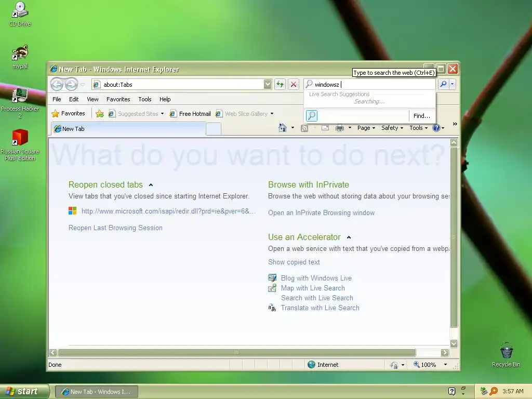Viewport: 532px width, 399px height.
Task: Open the Edit menu
Action: [74, 99]
